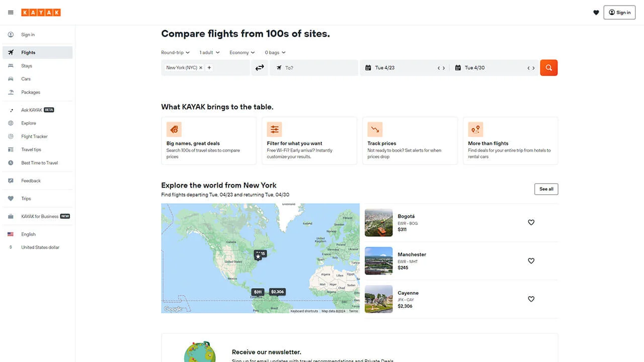The height and width of the screenshot is (362, 644).
Task: Click the Explore globe icon in sidebar
Action: pyautogui.click(x=11, y=123)
